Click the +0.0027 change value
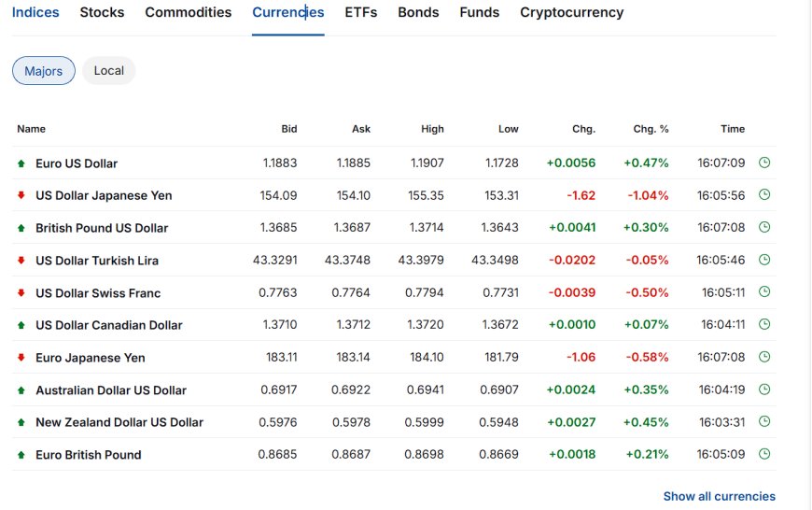The image size is (812, 510). coord(572,422)
